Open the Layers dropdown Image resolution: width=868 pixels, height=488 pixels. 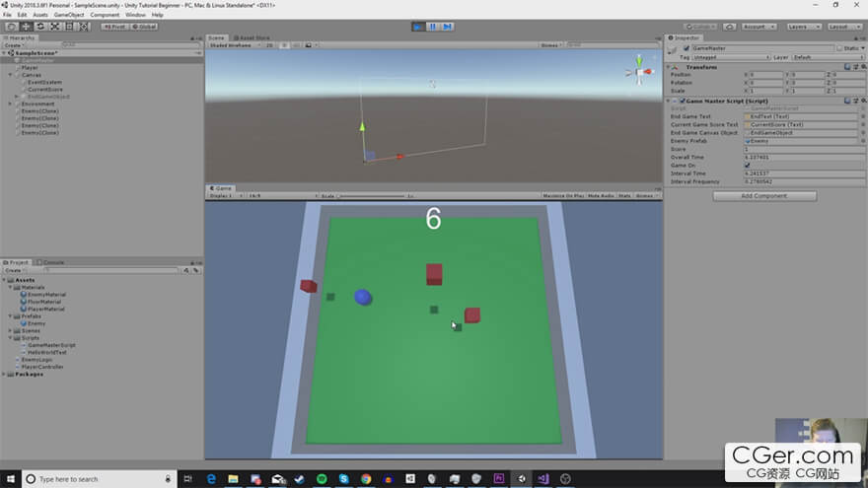pos(801,27)
